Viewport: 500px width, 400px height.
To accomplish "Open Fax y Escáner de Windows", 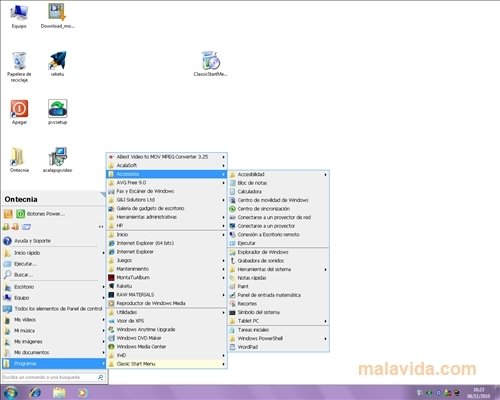I will pos(167,191).
